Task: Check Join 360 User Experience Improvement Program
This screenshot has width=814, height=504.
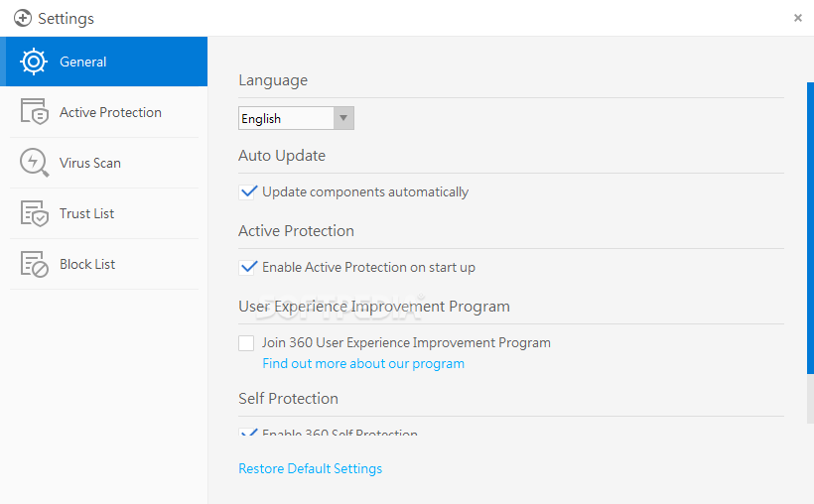Action: click(x=246, y=343)
